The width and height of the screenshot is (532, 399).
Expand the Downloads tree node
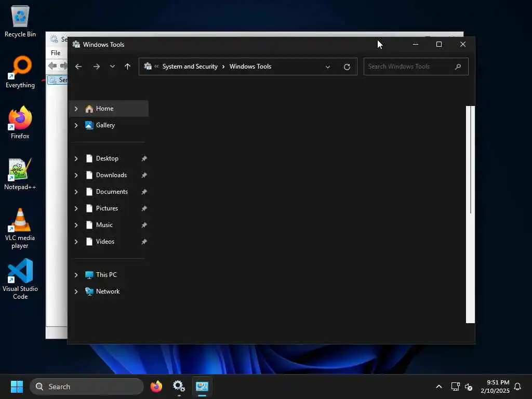point(76,175)
